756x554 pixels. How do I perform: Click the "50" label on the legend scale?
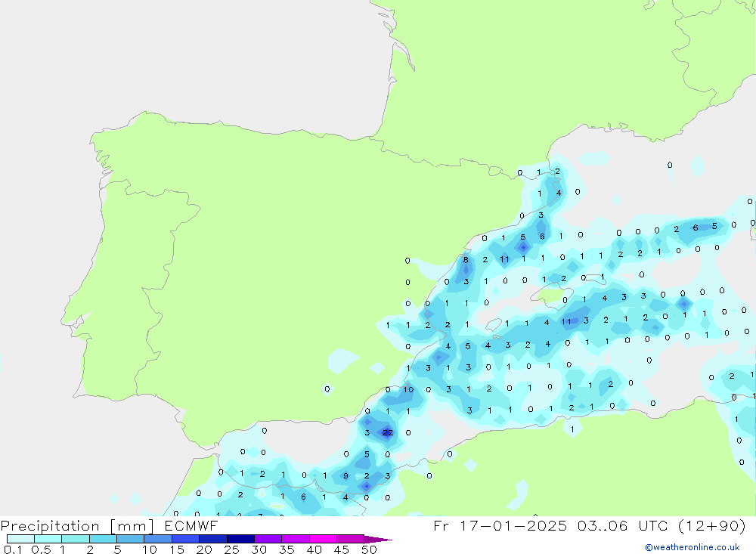point(369,549)
